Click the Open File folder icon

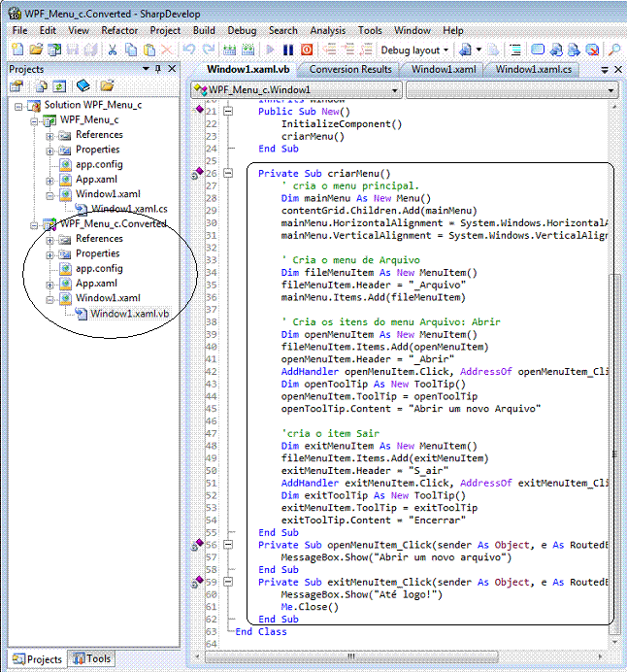pos(36,50)
